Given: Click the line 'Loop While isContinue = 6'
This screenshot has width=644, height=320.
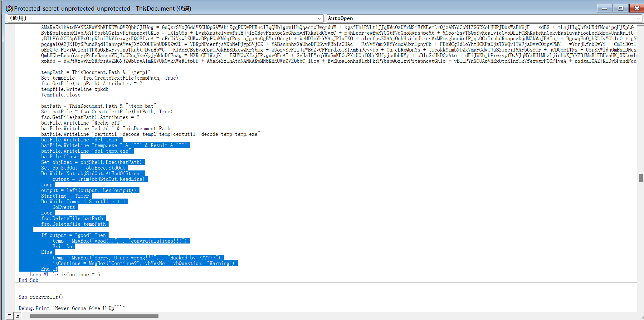Looking at the screenshot, I should [65, 274].
